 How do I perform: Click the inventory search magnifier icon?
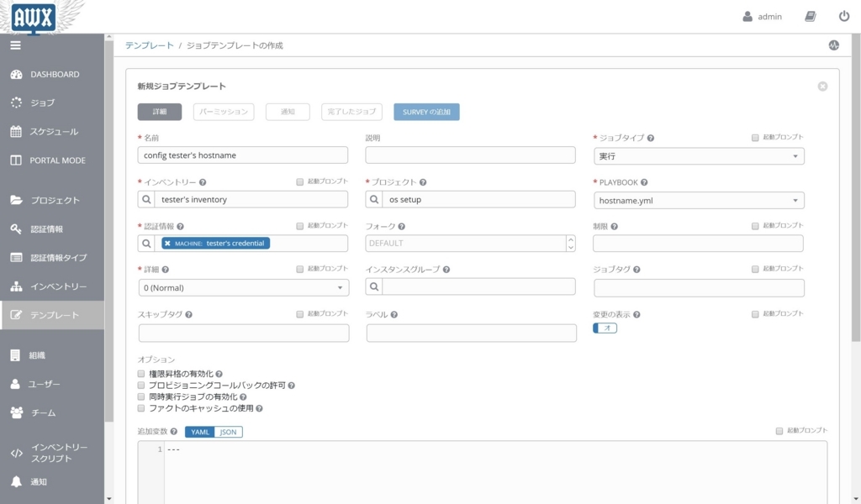click(146, 200)
